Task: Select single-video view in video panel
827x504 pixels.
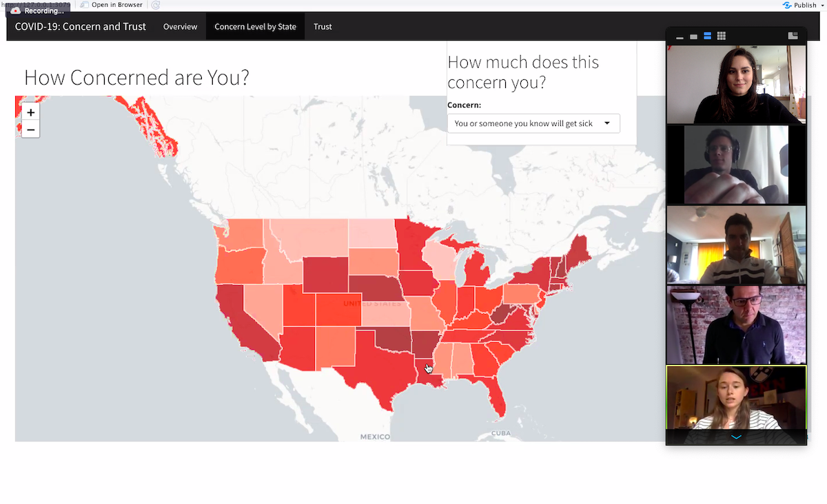Action: click(x=693, y=36)
